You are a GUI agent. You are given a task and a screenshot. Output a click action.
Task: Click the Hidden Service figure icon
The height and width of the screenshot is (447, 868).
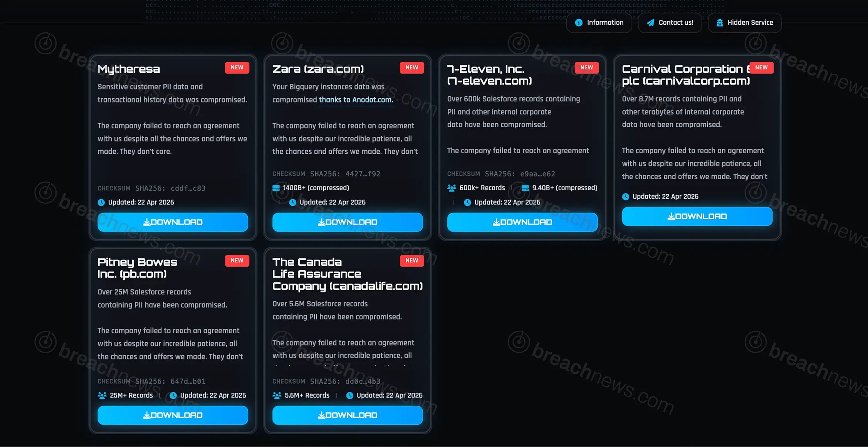pyautogui.click(x=720, y=23)
